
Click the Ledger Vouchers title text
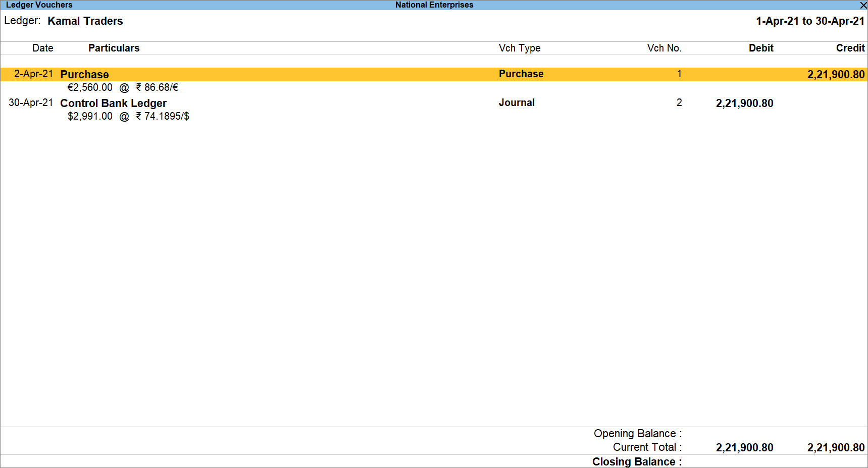[39, 5]
